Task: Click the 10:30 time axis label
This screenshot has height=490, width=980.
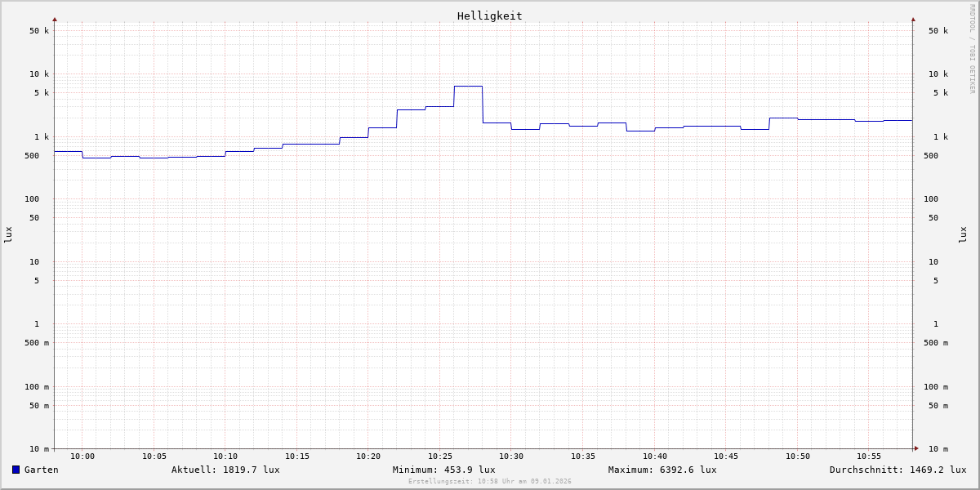Action: (511, 457)
